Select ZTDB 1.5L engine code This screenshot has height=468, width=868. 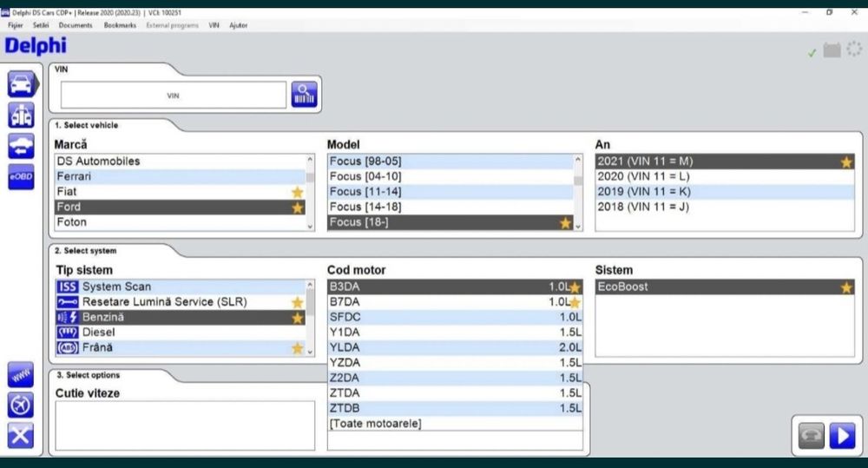coord(455,408)
